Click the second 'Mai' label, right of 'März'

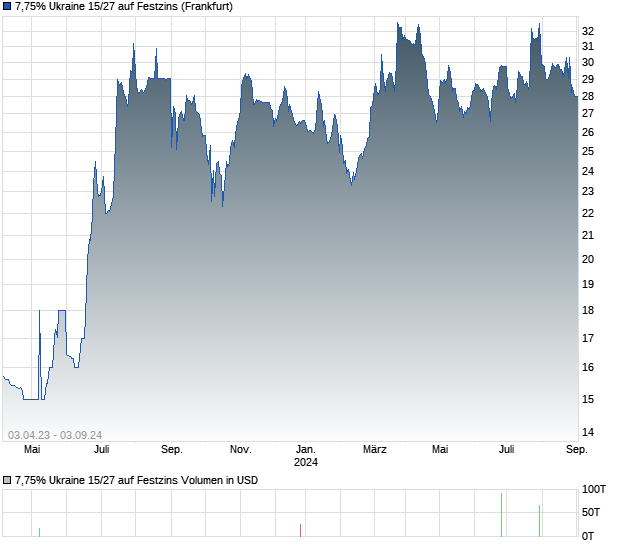tap(440, 450)
